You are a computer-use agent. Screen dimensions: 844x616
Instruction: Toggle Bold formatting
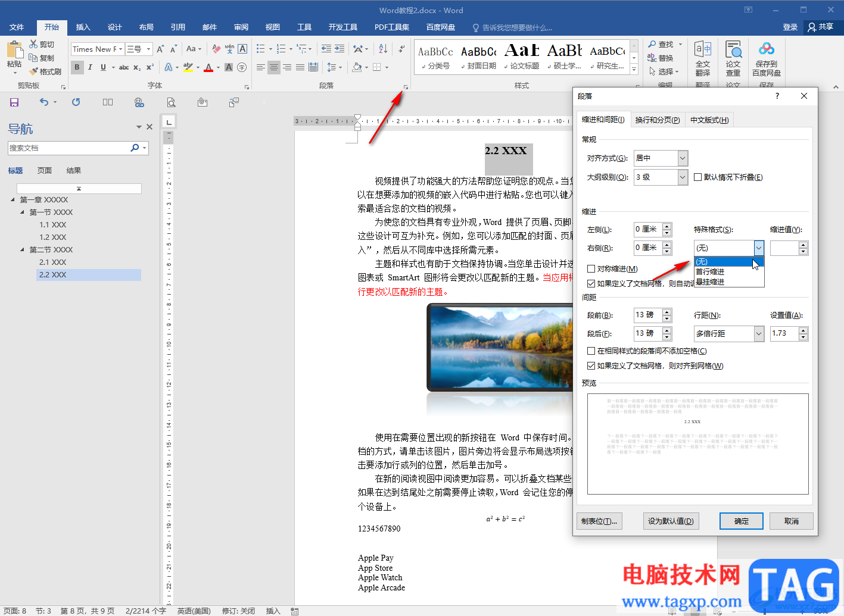click(x=77, y=67)
